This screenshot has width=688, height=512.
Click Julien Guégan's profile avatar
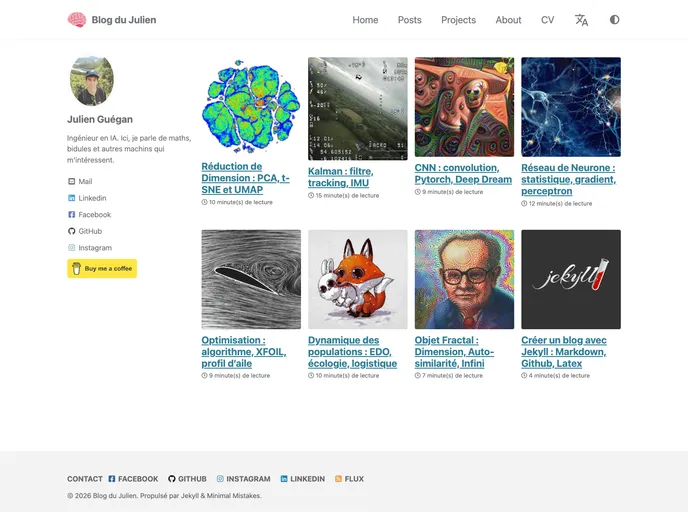pos(91,81)
